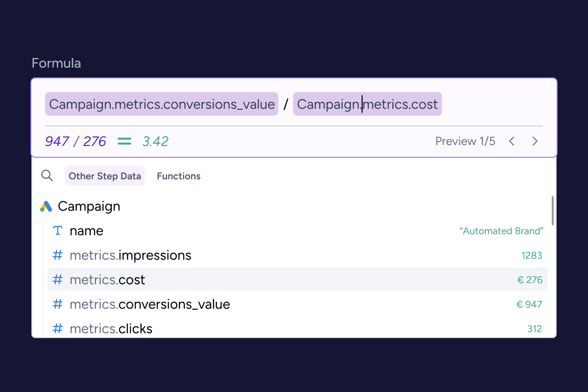588x392 pixels.
Task: Select the metrics.clicks field row
Action: [294, 328]
